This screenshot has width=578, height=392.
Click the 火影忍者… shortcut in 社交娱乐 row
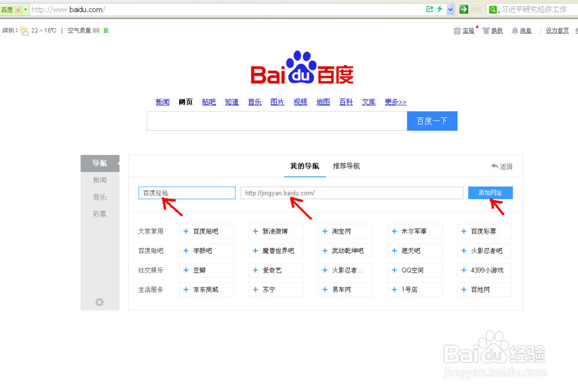tap(346, 270)
